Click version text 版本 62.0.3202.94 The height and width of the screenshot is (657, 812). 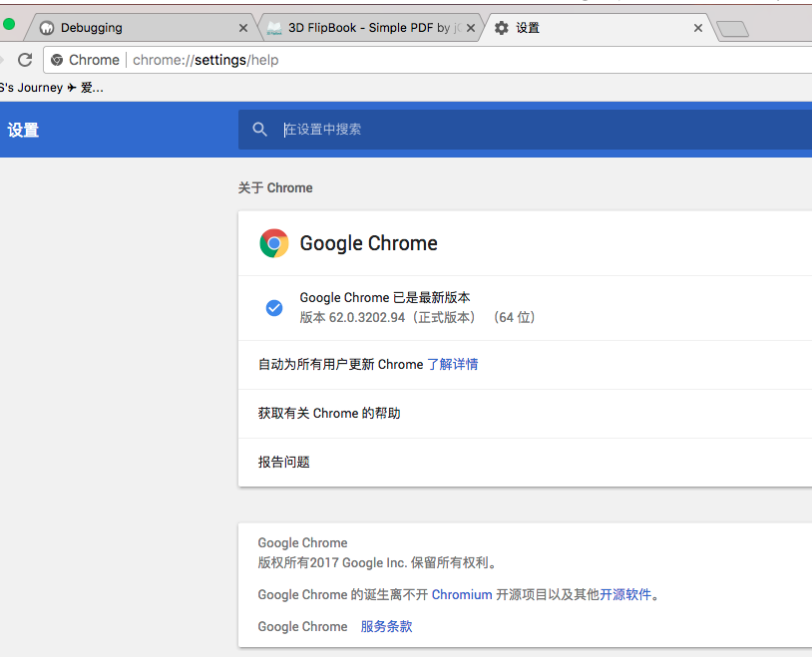pos(352,317)
